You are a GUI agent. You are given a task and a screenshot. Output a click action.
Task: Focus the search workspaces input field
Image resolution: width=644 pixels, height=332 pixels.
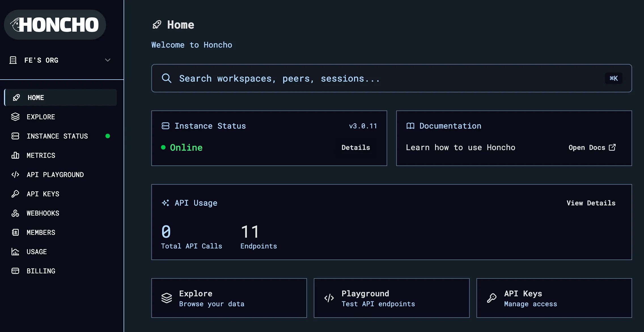click(391, 78)
